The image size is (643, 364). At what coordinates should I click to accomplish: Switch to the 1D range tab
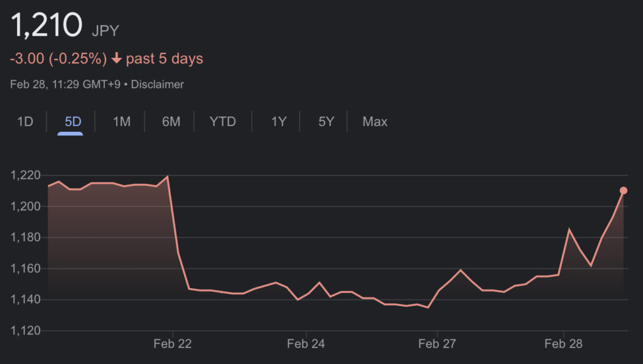click(x=25, y=122)
